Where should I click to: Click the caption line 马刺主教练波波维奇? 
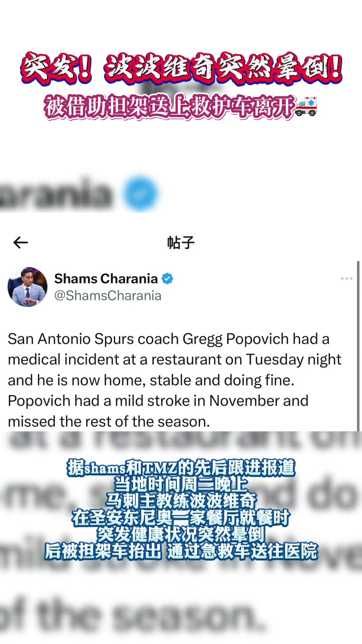point(181,501)
